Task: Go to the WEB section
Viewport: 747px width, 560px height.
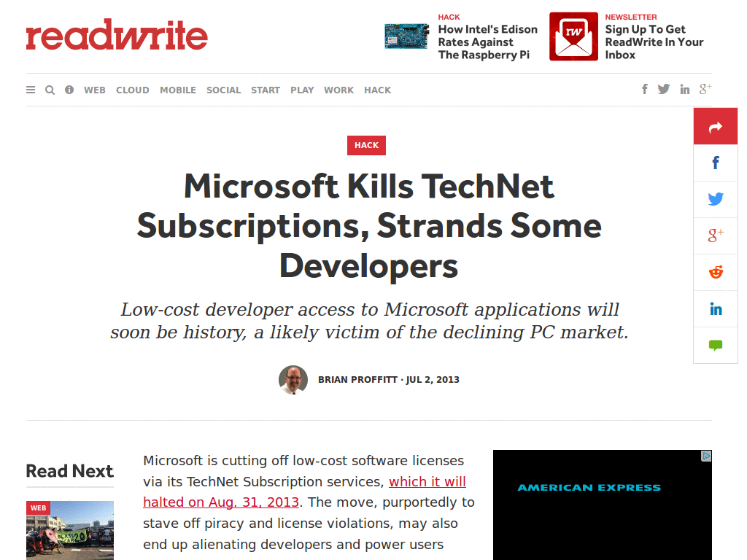Action: (95, 90)
